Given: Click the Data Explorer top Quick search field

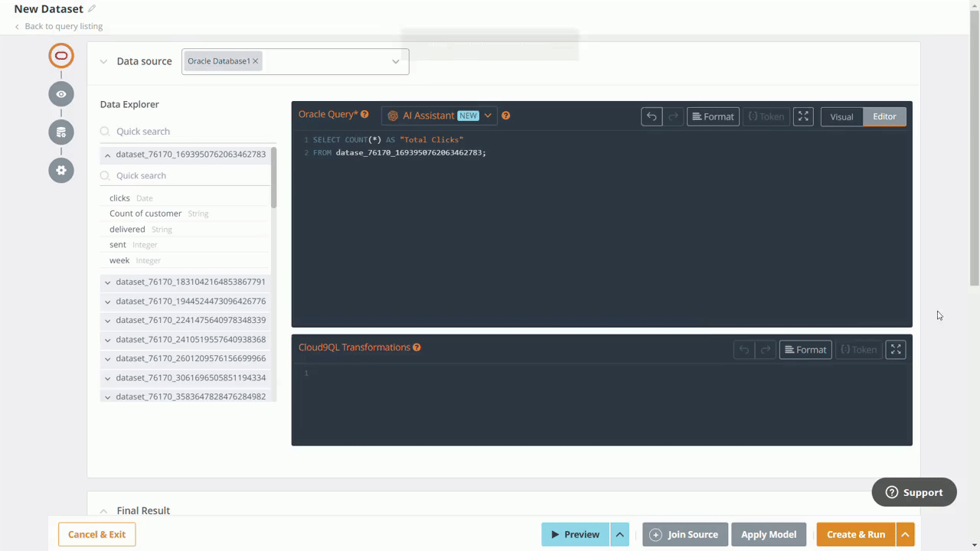Looking at the screenshot, I should (188, 132).
